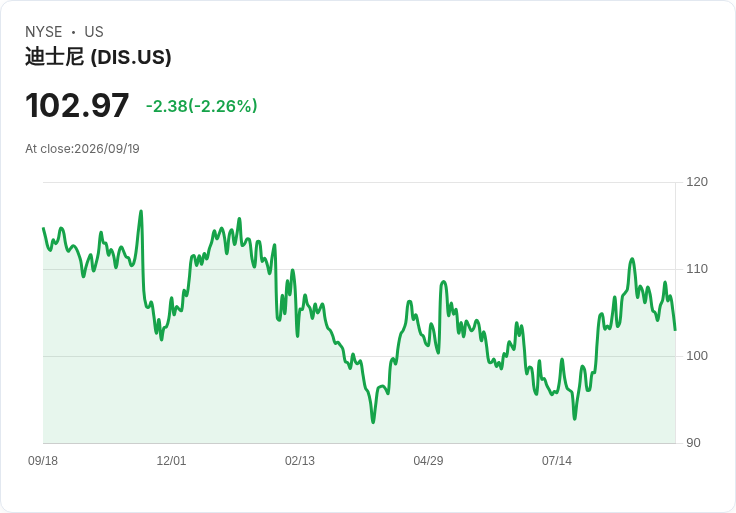Click the 100 price axis label
This screenshot has height=513, width=736.
click(x=697, y=356)
